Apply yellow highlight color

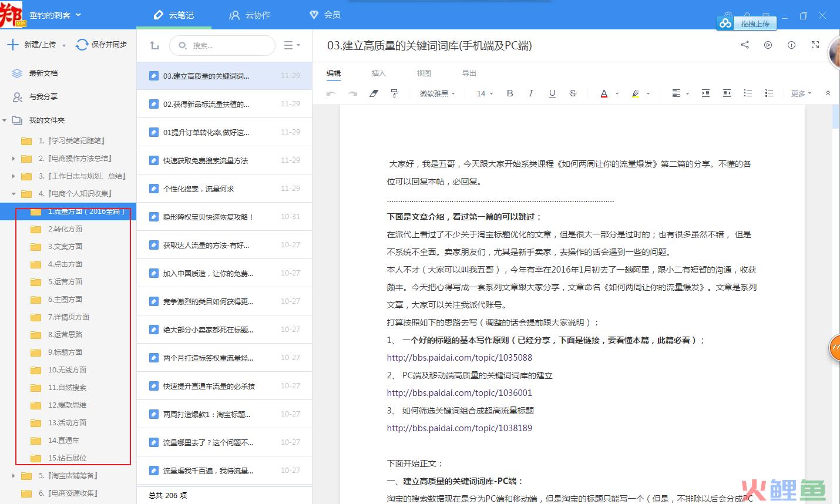635,93
